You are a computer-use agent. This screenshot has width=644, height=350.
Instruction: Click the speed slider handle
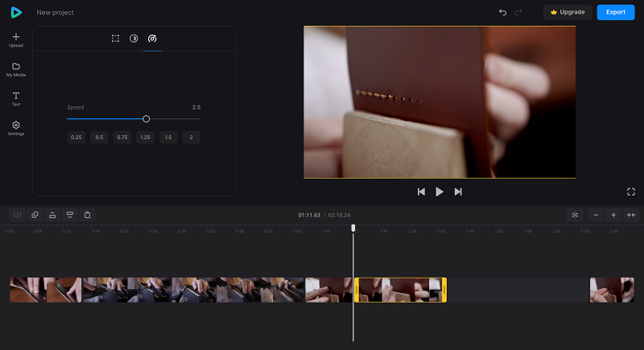[147, 119]
